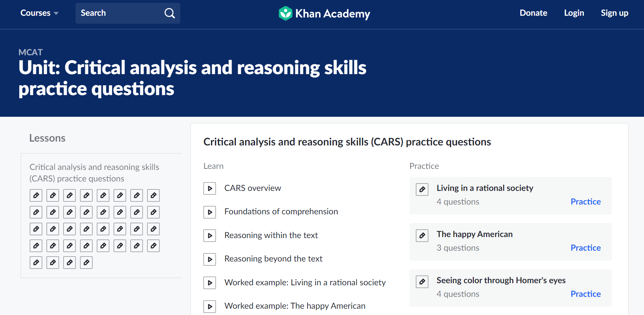644x315 pixels.
Task: Click the pencil icon beside The happy American
Action: (422, 235)
